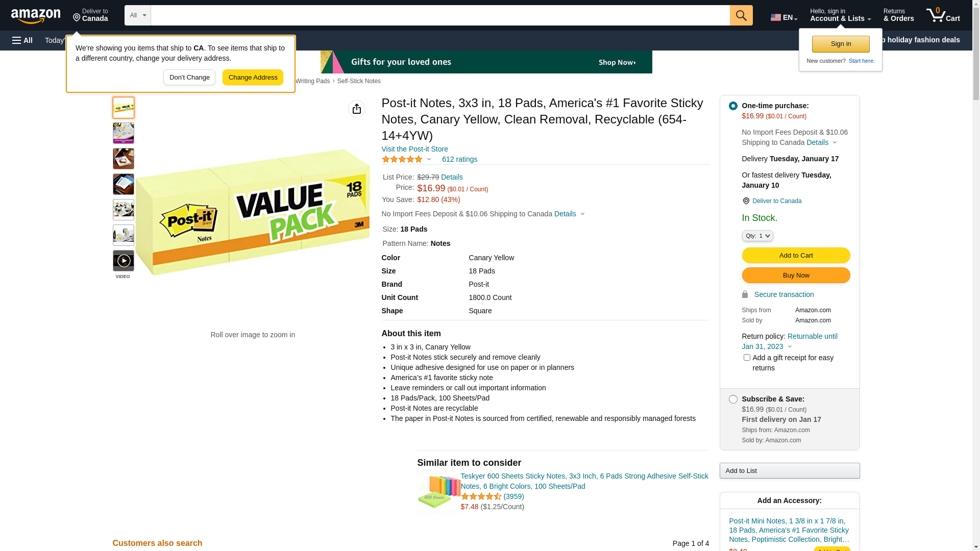Click the Change Address button
The height and width of the screenshot is (551, 980).
click(253, 78)
